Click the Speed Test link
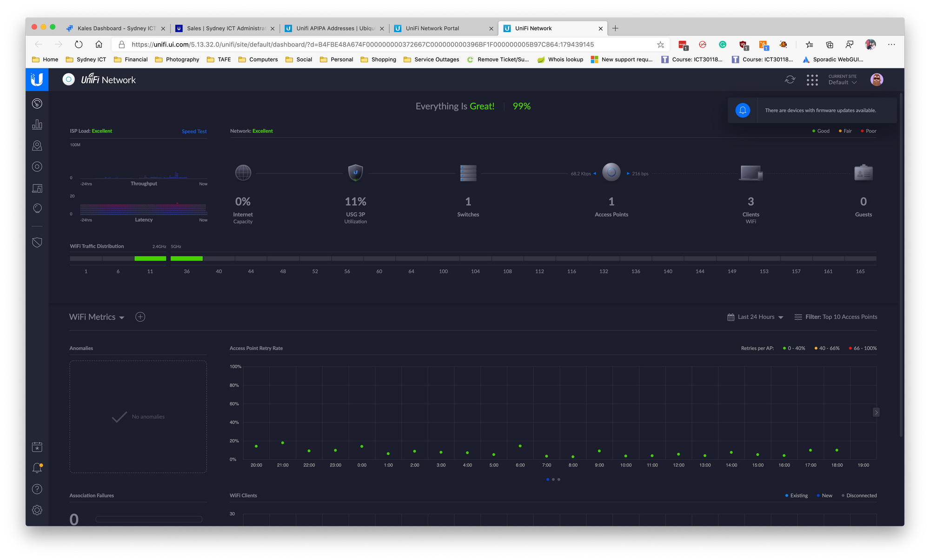The width and height of the screenshot is (930, 560). [194, 132]
